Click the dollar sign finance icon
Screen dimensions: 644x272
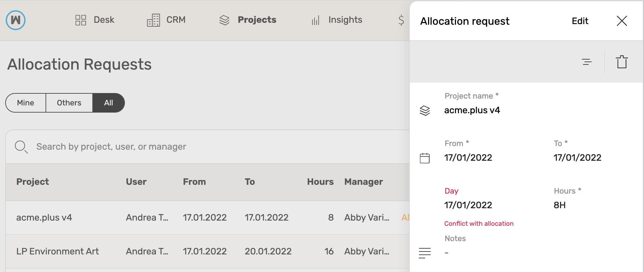point(401,20)
